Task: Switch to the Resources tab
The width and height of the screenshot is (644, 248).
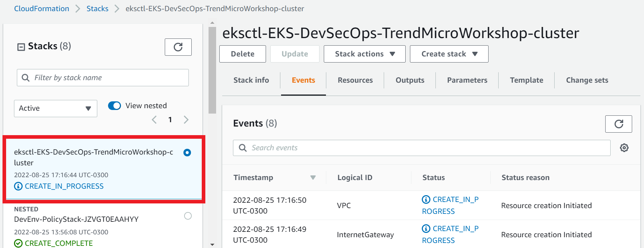Action: [355, 80]
